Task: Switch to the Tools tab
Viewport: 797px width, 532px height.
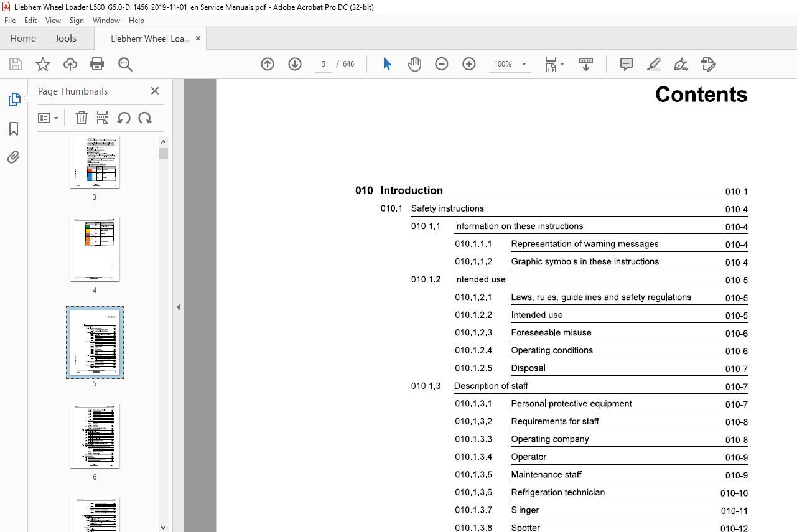Action: [65, 38]
